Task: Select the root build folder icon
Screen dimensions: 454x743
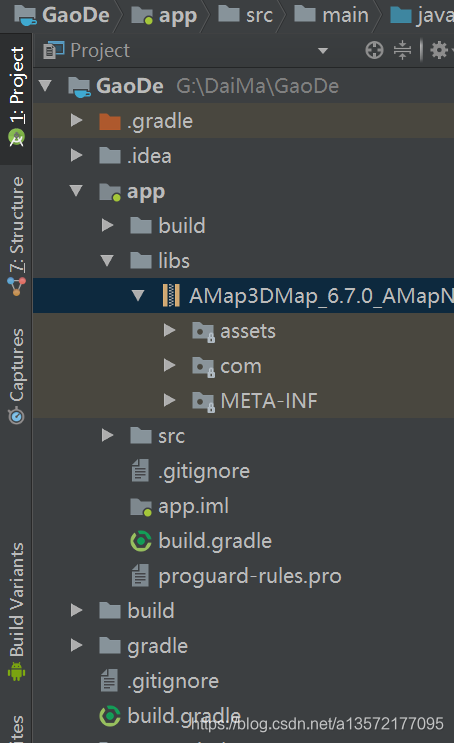Action: (110, 611)
